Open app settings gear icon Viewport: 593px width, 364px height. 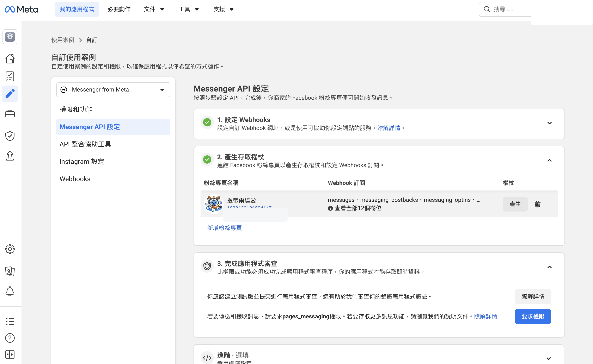pyautogui.click(x=10, y=249)
